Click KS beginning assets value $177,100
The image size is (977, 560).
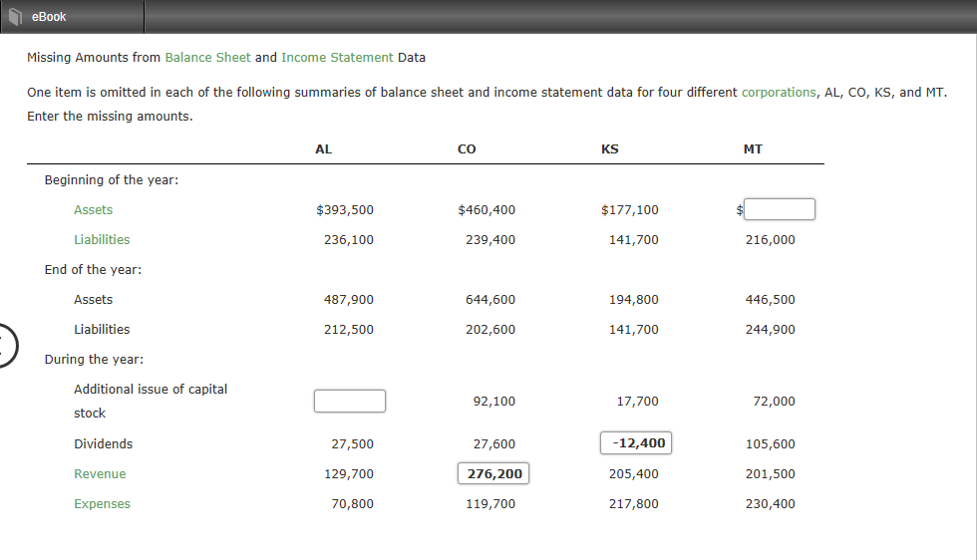629,210
